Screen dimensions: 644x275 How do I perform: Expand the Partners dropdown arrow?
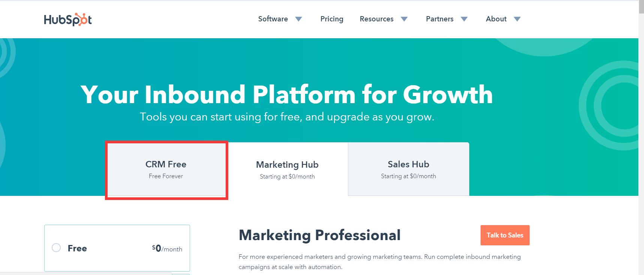(x=464, y=19)
